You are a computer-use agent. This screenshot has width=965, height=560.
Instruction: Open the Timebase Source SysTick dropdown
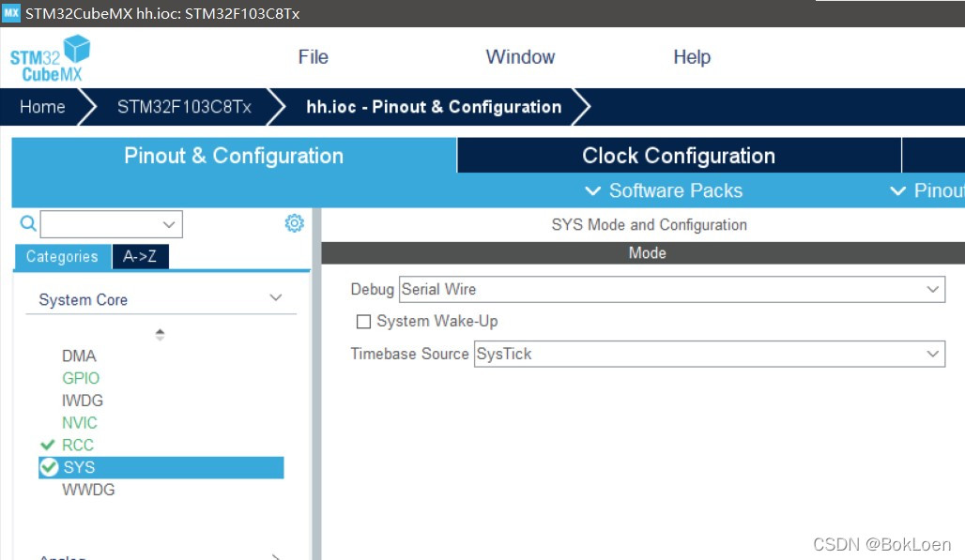coord(710,354)
